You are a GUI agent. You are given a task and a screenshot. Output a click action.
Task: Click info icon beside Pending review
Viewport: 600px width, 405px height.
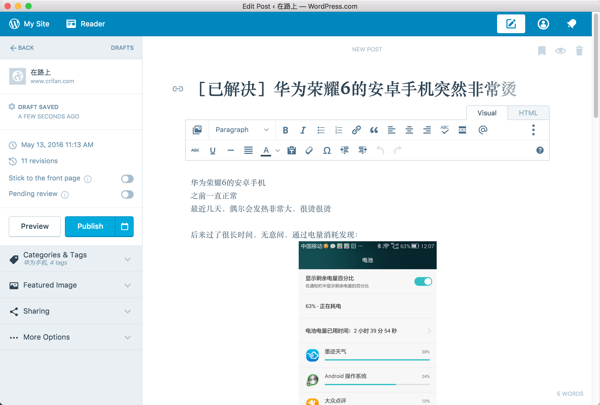pyautogui.click(x=65, y=194)
